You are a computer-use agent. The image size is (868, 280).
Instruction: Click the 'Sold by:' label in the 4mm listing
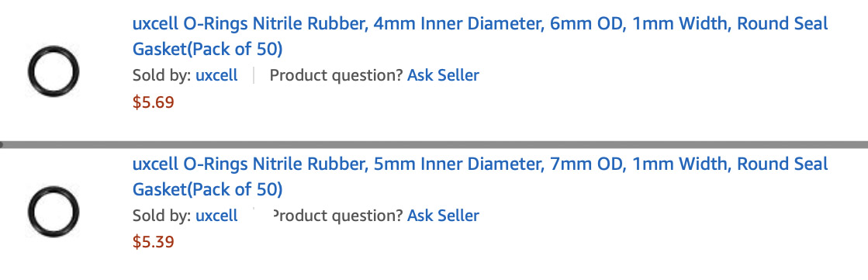(x=161, y=75)
